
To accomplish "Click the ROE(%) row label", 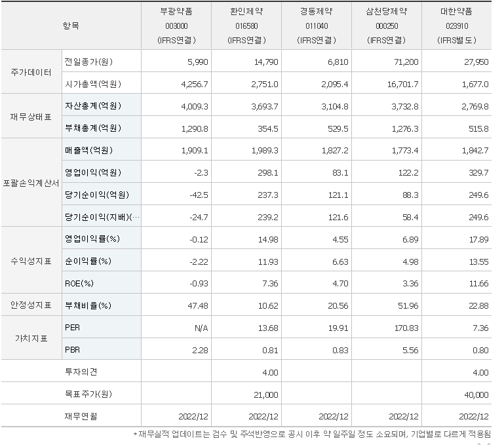I will click(79, 283).
